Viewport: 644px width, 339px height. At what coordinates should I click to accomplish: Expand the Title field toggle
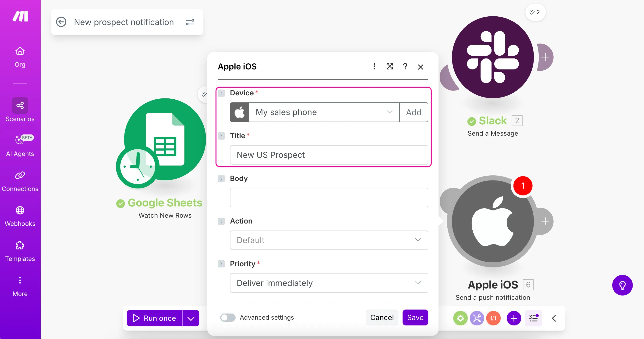click(221, 136)
